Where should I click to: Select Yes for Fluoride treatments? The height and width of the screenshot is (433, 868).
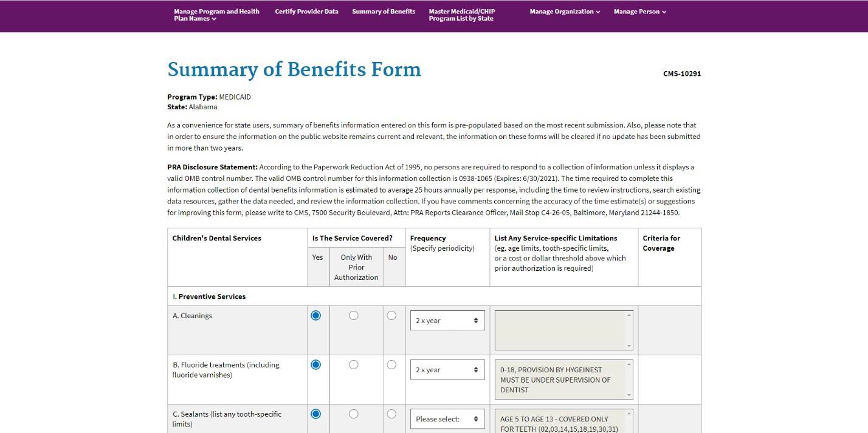pos(315,365)
